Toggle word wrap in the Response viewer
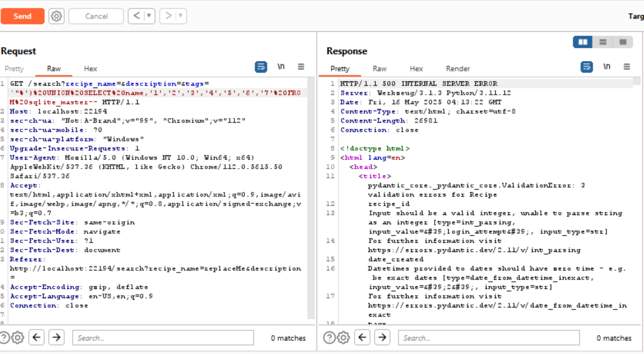This screenshot has width=644, height=354. [x=586, y=67]
